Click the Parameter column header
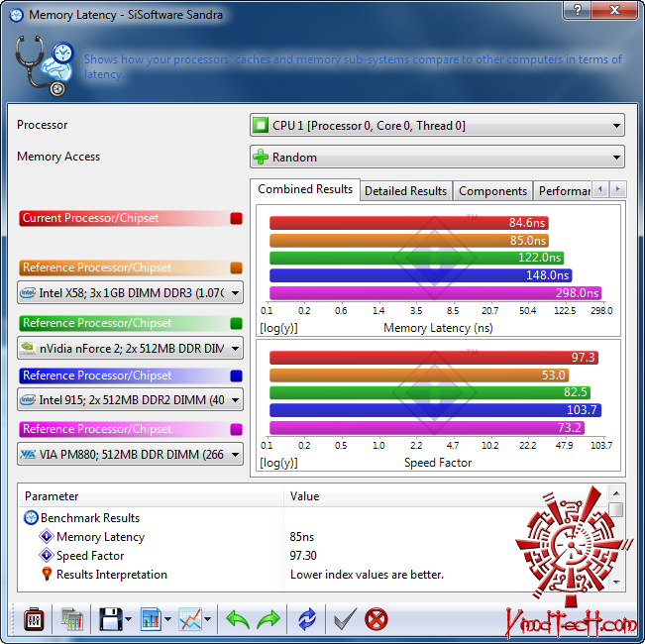The height and width of the screenshot is (644, 645). tap(151, 496)
